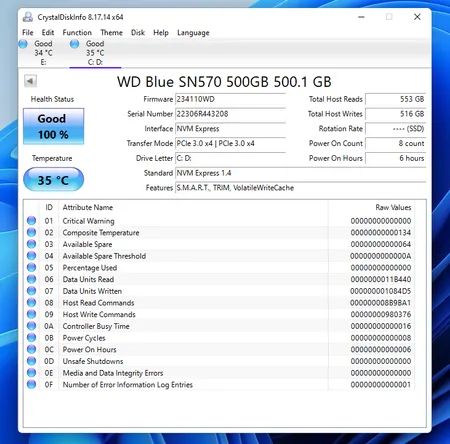Select the Controller Busy Time attribute name
The height and width of the screenshot is (444, 450).
tap(96, 326)
